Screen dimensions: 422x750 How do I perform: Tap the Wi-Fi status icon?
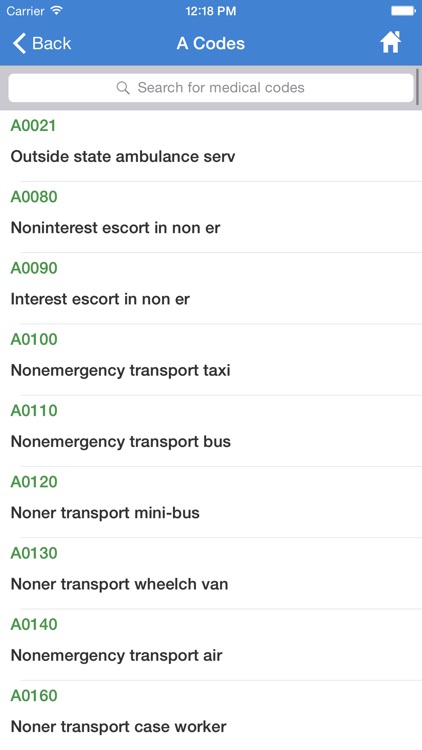point(57,11)
